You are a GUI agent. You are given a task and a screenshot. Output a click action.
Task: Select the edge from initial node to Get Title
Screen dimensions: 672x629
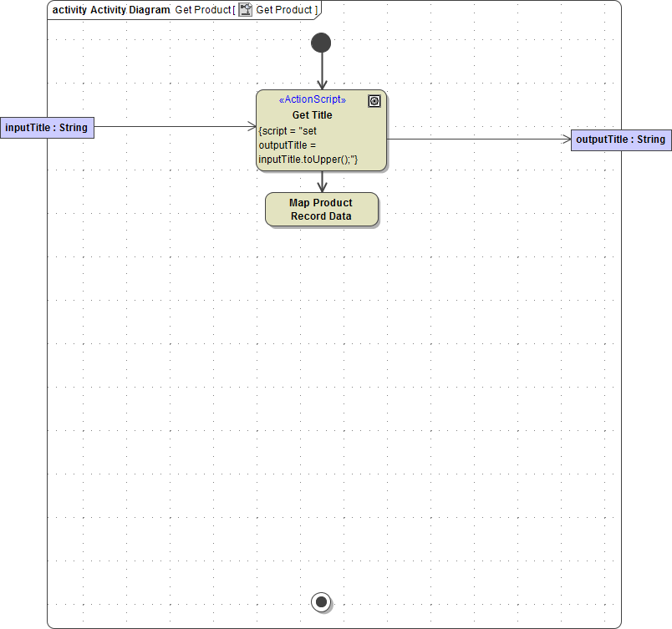(x=321, y=71)
